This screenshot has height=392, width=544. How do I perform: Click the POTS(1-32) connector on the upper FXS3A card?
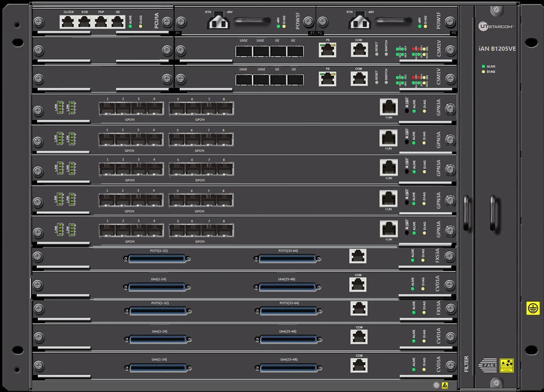click(x=157, y=259)
